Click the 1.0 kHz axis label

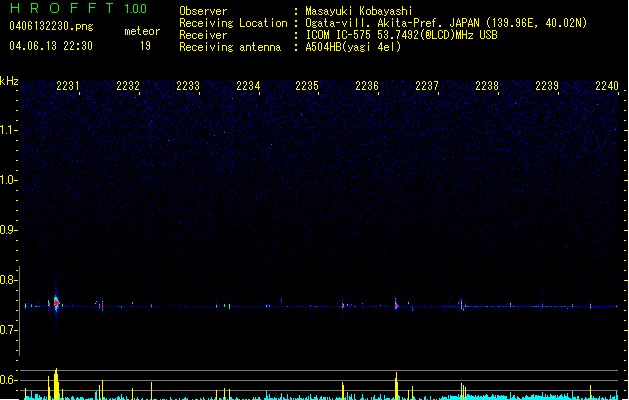coord(8,180)
